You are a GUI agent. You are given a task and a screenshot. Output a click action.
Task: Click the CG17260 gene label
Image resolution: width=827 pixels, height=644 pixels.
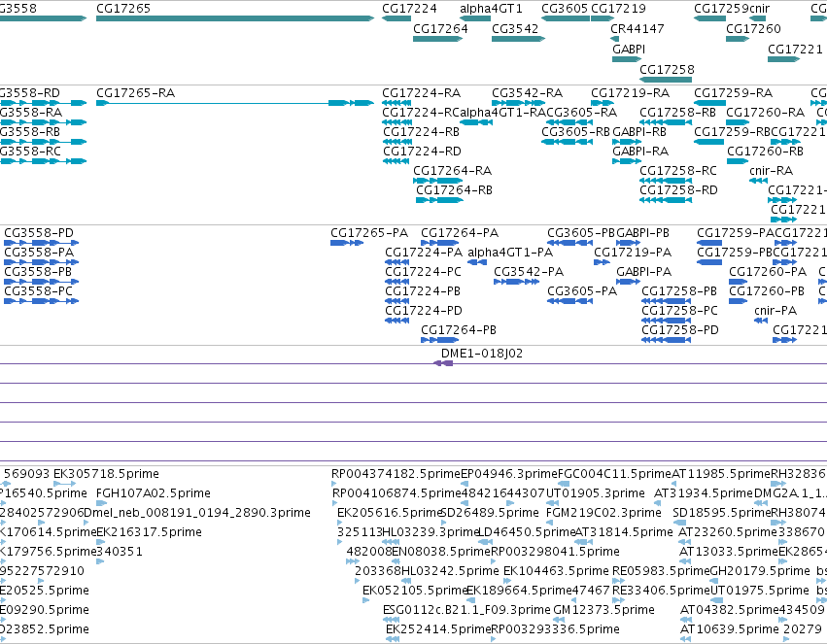click(753, 28)
